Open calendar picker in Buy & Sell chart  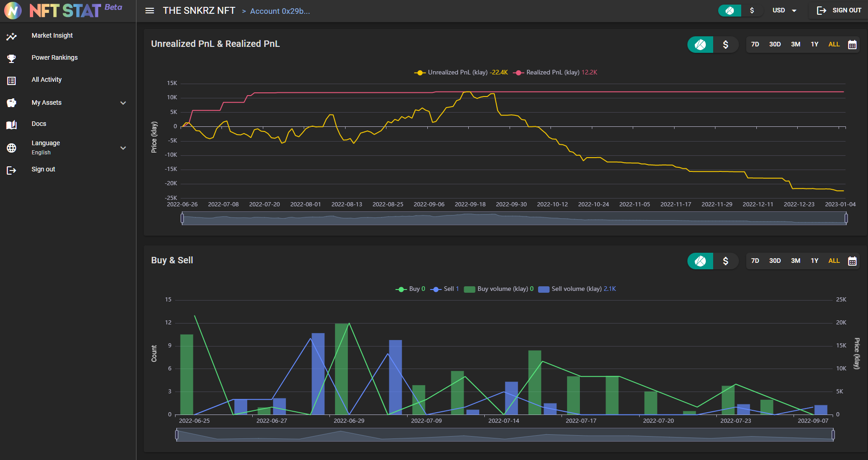(852, 261)
